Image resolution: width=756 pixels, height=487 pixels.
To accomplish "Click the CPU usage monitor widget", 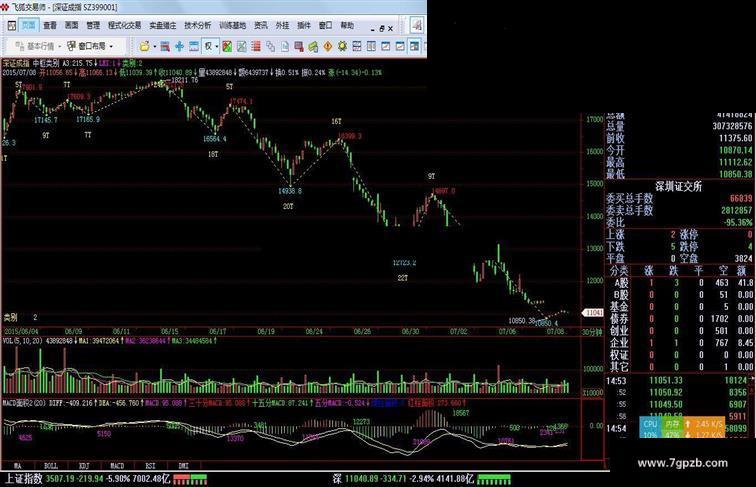I will pos(650,428).
